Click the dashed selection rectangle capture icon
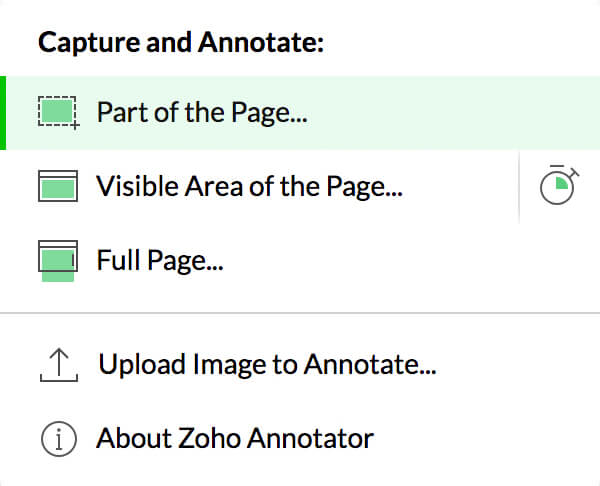The height and width of the screenshot is (486, 600). click(x=59, y=113)
